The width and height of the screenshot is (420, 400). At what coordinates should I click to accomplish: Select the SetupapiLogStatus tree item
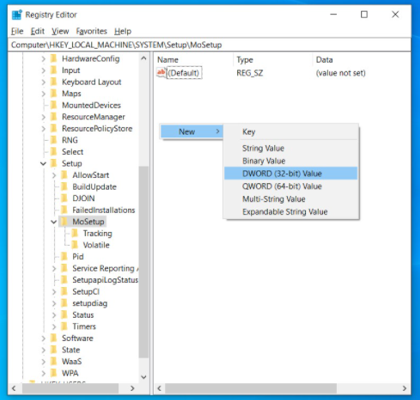click(x=105, y=280)
